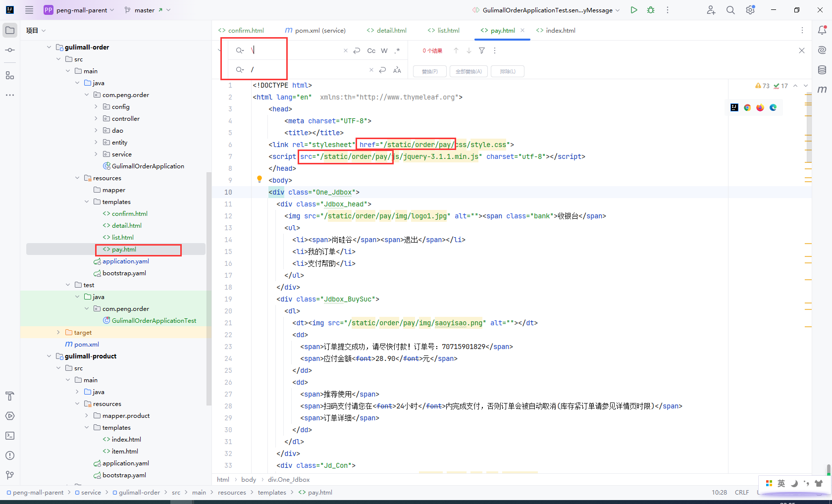Open the Commit tool window
The width and height of the screenshot is (832, 504).
pos(10,50)
